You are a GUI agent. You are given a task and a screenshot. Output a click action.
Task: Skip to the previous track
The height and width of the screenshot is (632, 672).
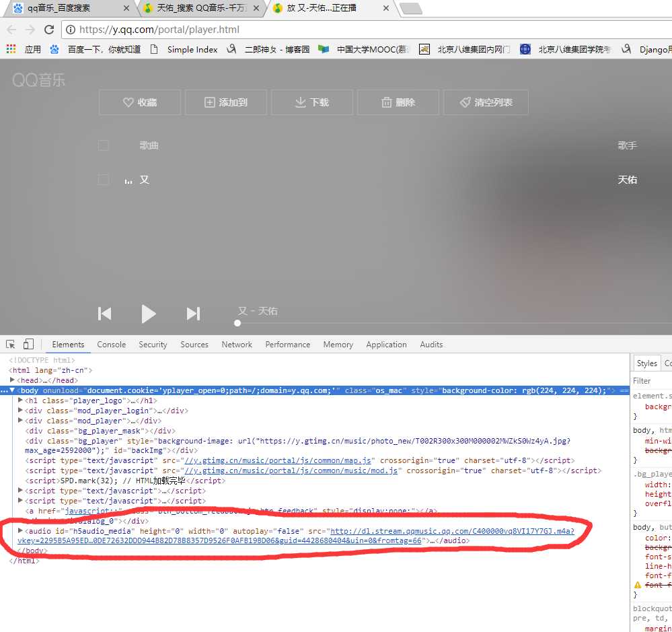coord(104,314)
